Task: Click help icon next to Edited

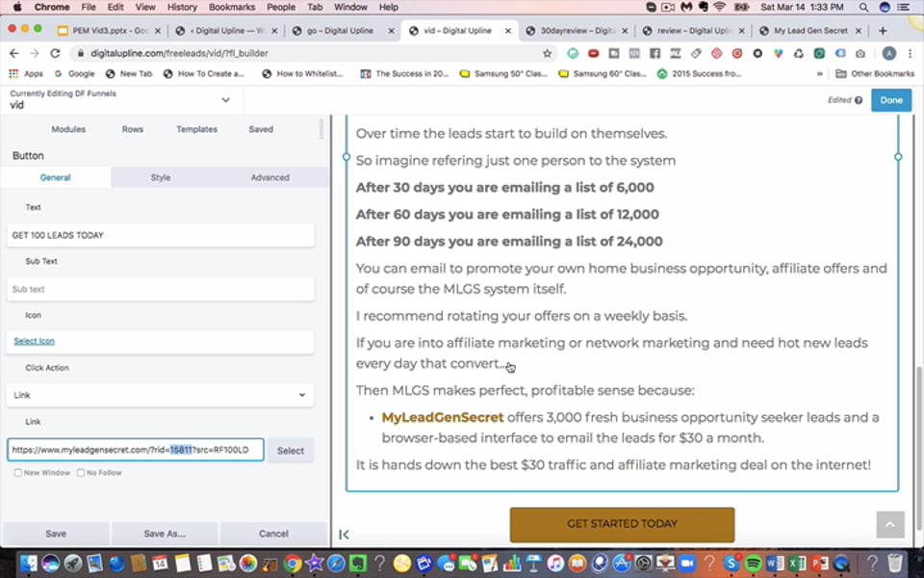Action: pyautogui.click(x=859, y=100)
